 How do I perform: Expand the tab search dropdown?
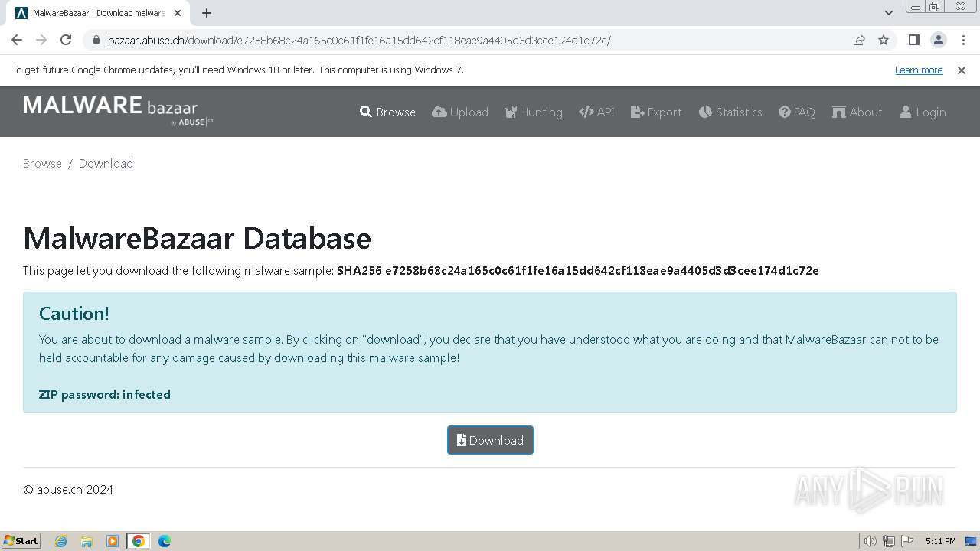click(888, 13)
